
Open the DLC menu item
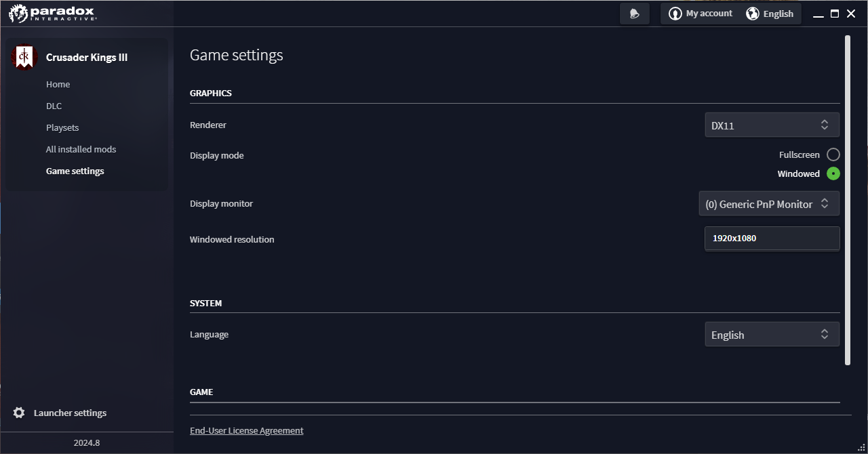(54, 106)
